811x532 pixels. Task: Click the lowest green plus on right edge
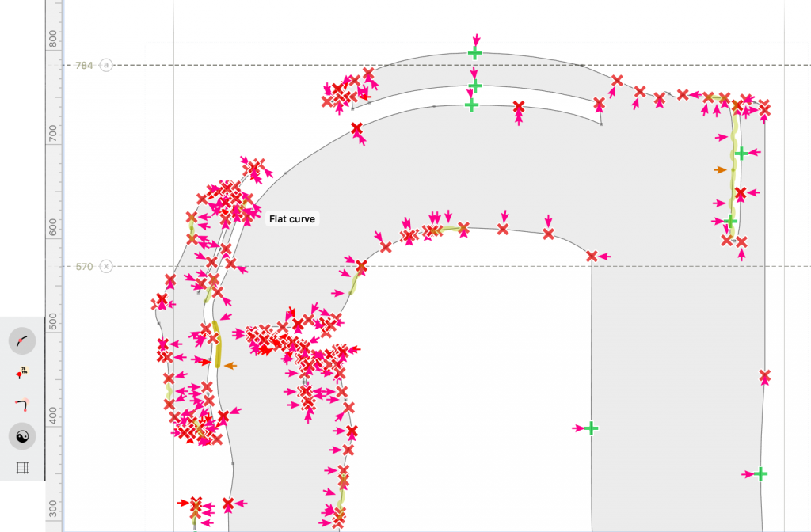click(760, 473)
